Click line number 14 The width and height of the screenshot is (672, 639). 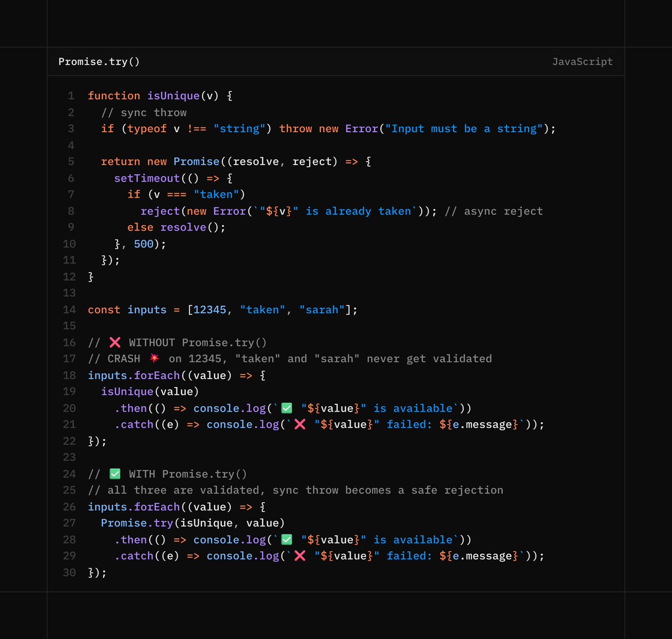[69, 310]
